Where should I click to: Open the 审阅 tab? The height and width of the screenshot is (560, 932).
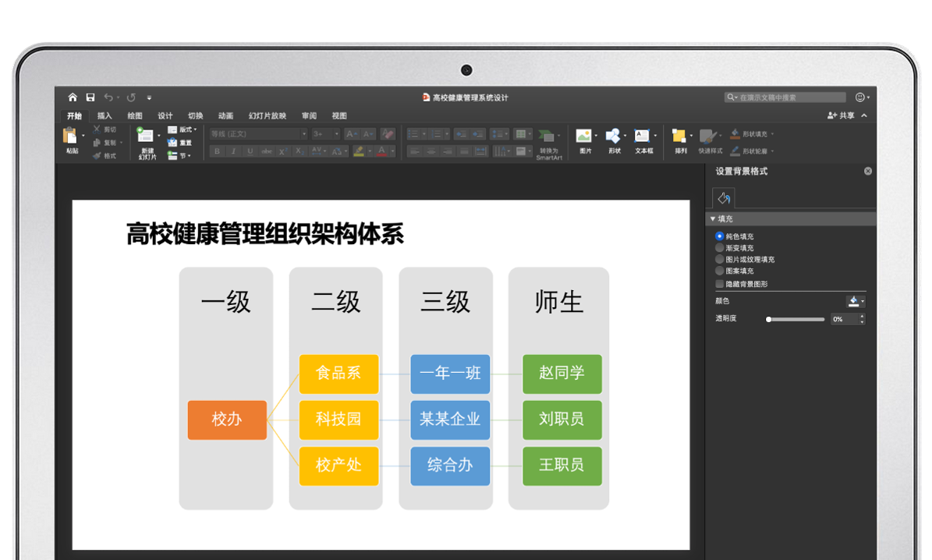pos(309,116)
